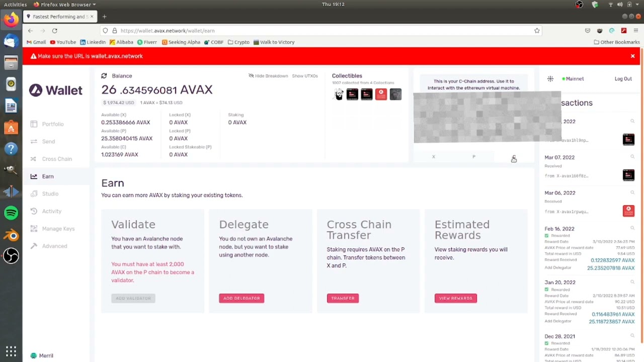The height and width of the screenshot is (362, 644).
Task: Open NFT received on Mar 07, 2022
Action: pyautogui.click(x=628, y=175)
